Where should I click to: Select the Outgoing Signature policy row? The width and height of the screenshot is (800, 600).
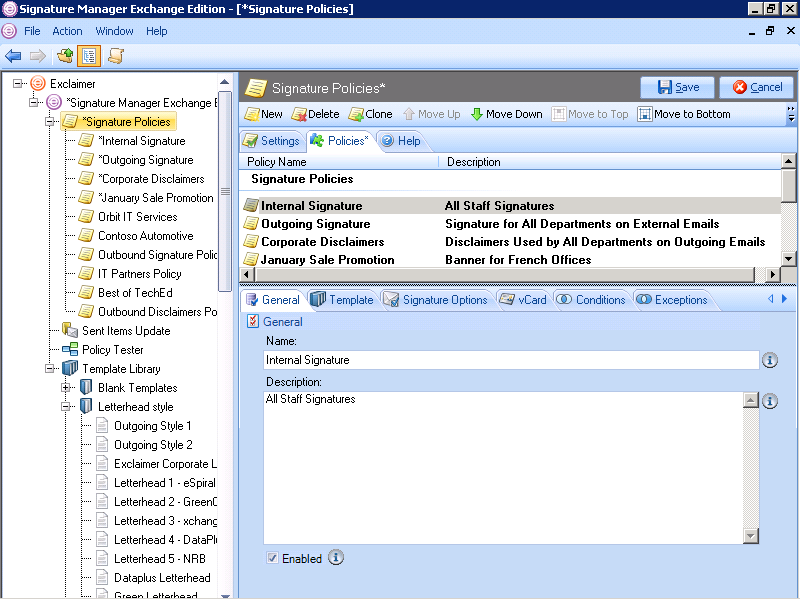[x=512, y=224]
